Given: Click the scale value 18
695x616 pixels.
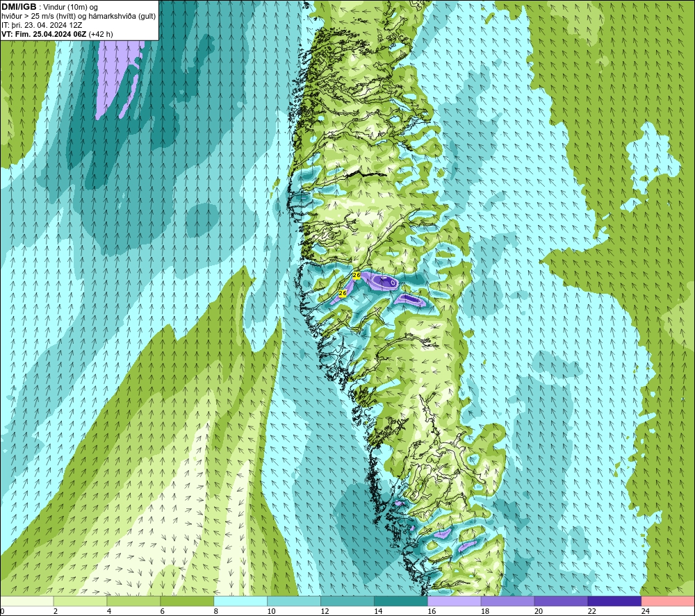Looking at the screenshot, I should click(485, 611).
